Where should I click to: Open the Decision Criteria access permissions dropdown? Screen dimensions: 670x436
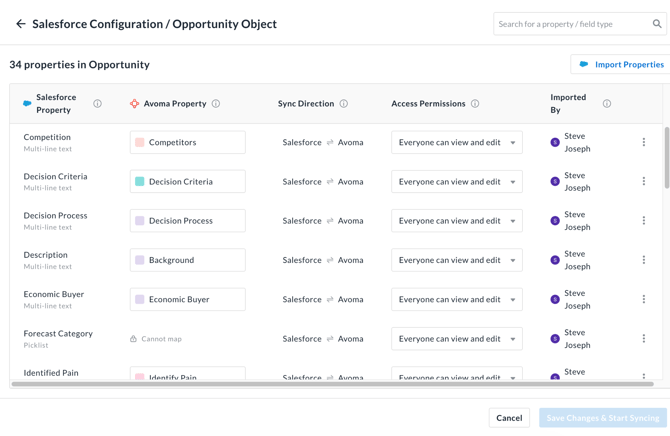point(457,182)
